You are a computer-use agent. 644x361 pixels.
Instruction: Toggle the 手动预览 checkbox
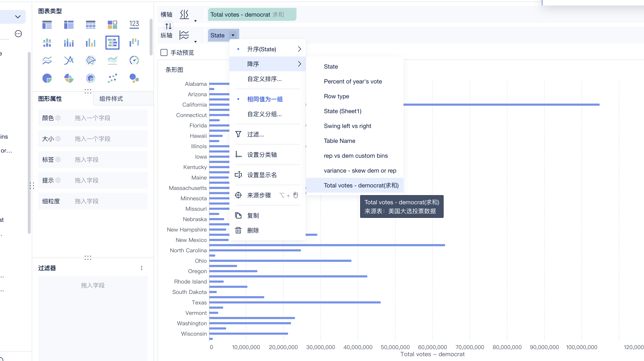[164, 52]
